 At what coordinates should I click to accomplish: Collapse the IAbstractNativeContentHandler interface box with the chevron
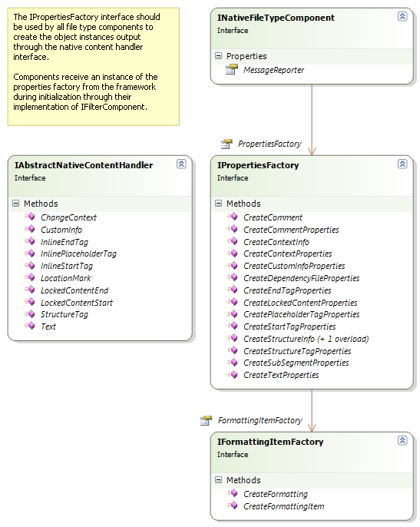tap(181, 164)
